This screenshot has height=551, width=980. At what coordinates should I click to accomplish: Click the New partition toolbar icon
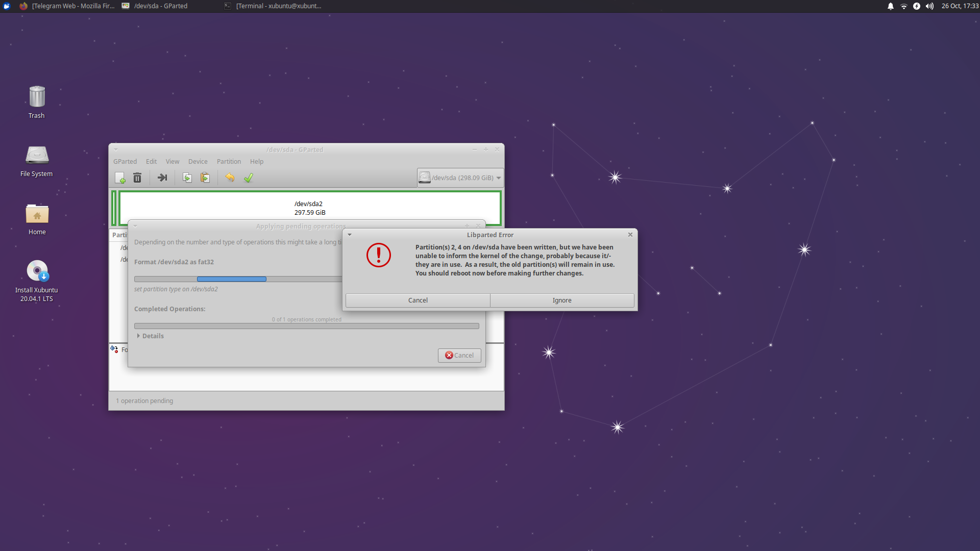120,178
